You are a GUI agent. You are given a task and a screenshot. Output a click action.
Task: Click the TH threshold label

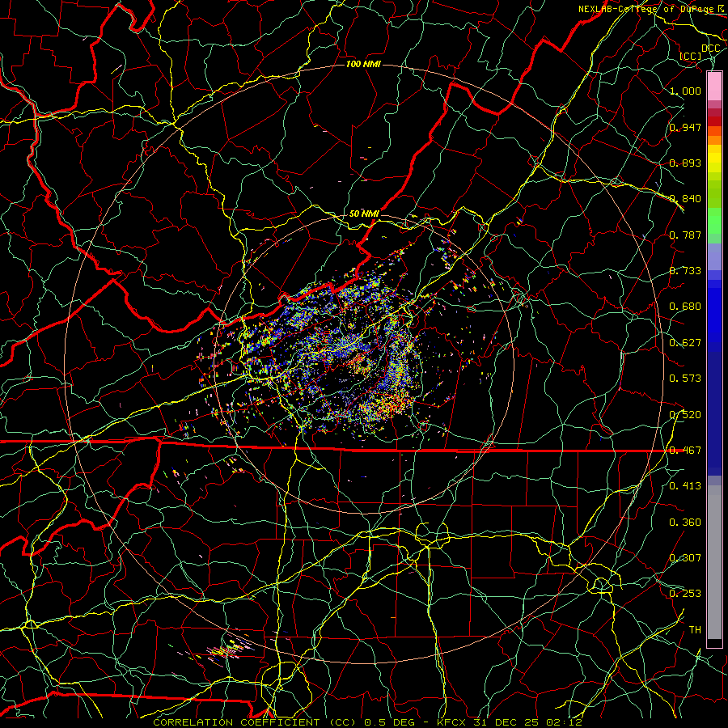pos(695,630)
